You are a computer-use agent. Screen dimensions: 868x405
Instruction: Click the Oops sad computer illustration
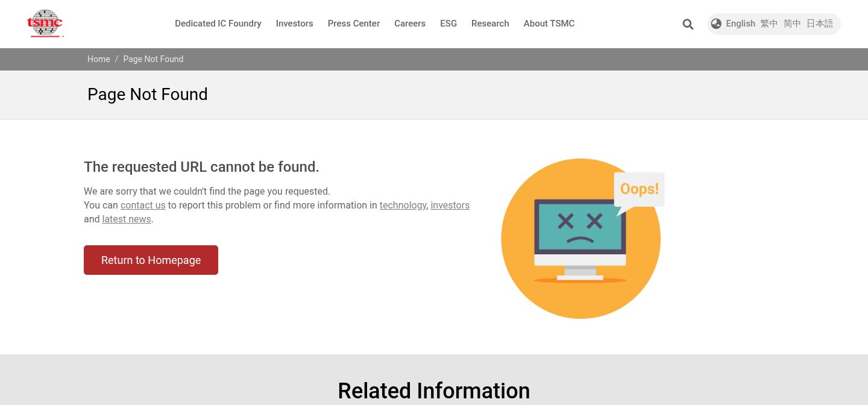pyautogui.click(x=582, y=238)
